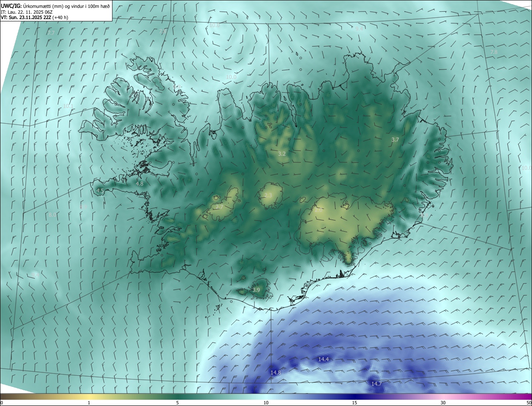532x406 pixels.
Task: Click the 2.7 value label
Action: (x=219, y=207)
